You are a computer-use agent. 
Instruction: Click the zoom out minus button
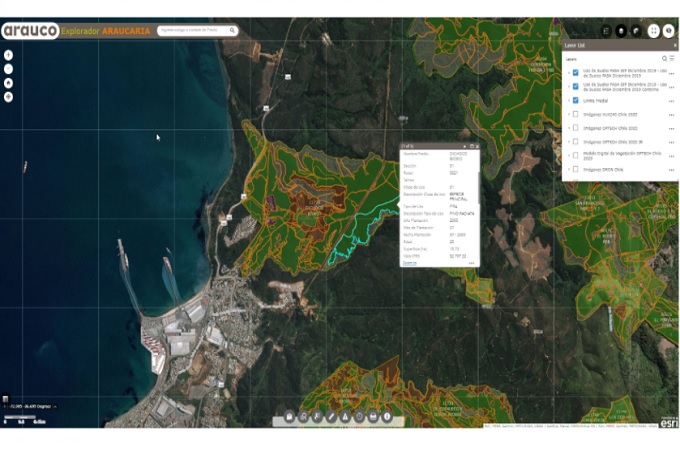8,69
